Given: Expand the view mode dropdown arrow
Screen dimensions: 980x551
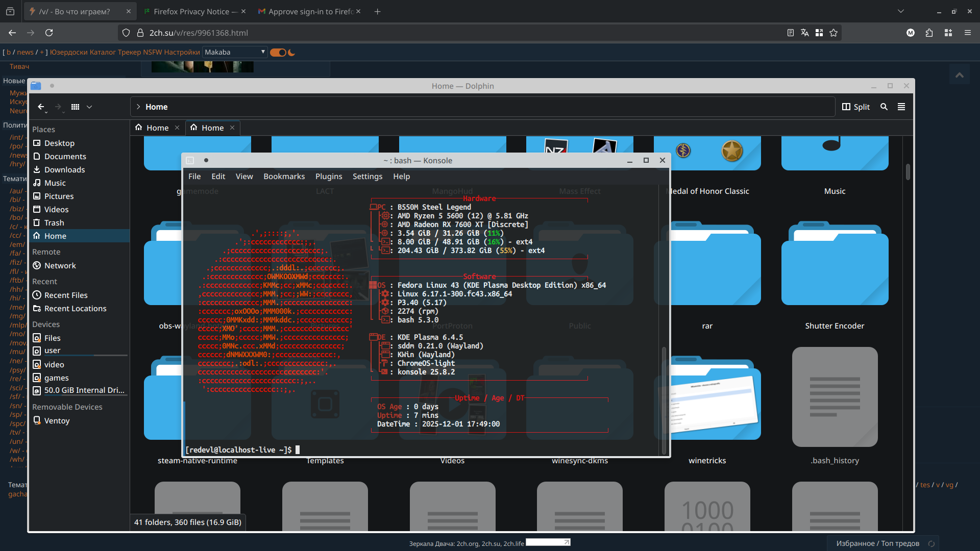Looking at the screenshot, I should [x=89, y=107].
